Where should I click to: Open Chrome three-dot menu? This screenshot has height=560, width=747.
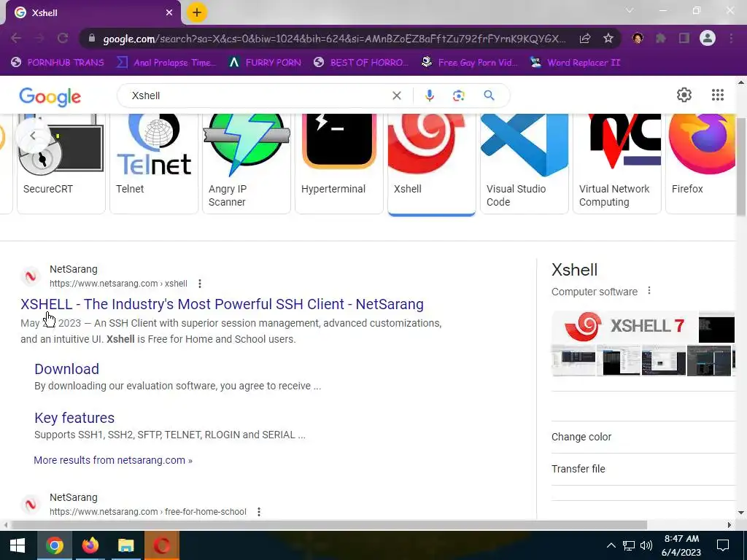[x=731, y=39]
